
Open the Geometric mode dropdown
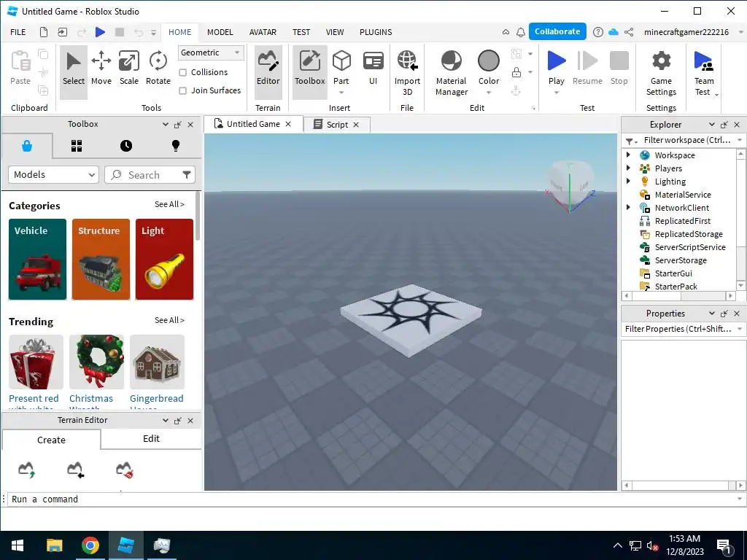(211, 52)
